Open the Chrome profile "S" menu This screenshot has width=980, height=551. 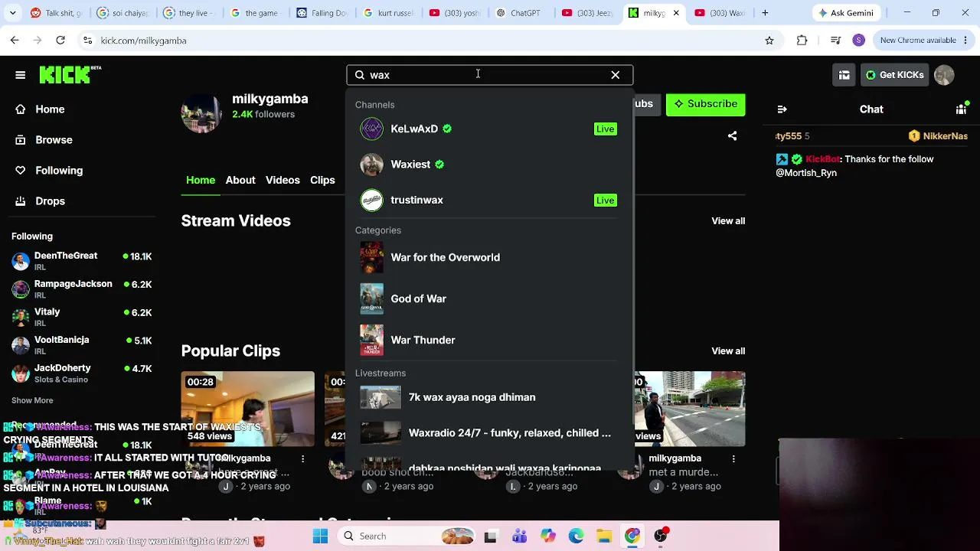[858, 41]
